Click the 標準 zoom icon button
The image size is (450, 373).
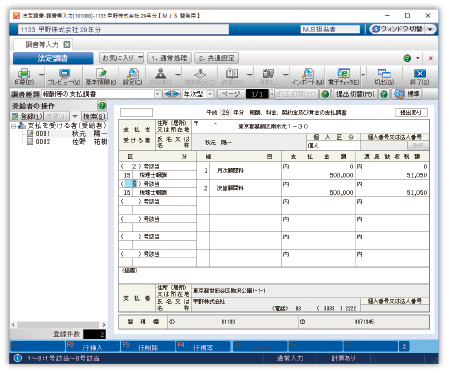pyautogui.click(x=407, y=94)
